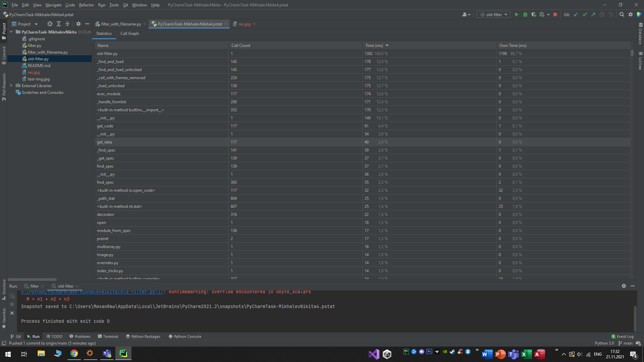
Task: Click the Python 3.9 interpreter selector
Action: 604,343
